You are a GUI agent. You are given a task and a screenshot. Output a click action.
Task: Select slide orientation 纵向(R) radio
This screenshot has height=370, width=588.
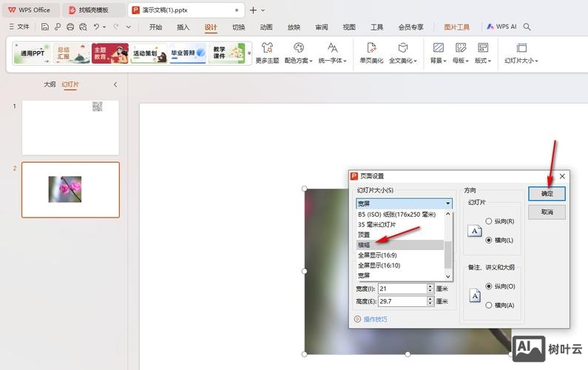click(489, 221)
